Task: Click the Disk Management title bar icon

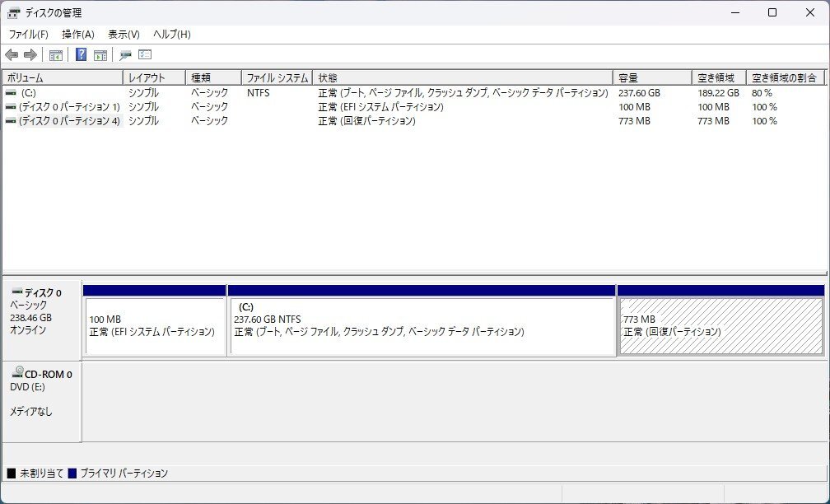Action: [12, 12]
